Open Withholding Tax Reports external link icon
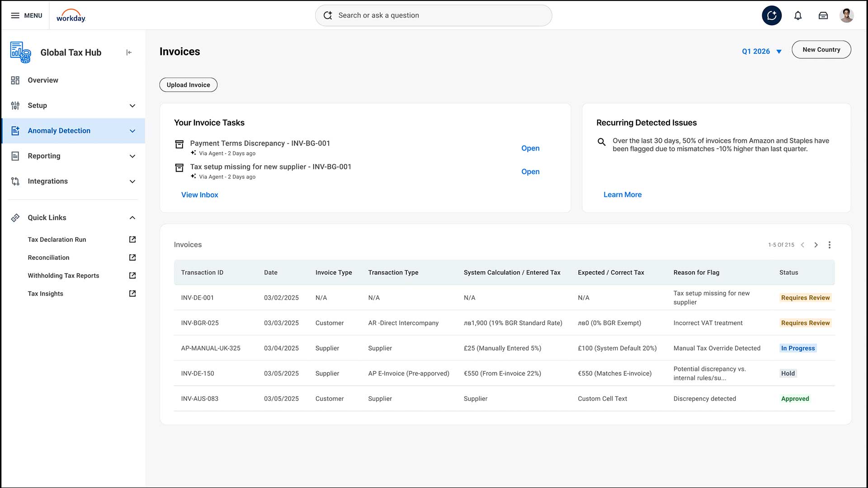This screenshot has height=488, width=868. [x=132, y=276]
